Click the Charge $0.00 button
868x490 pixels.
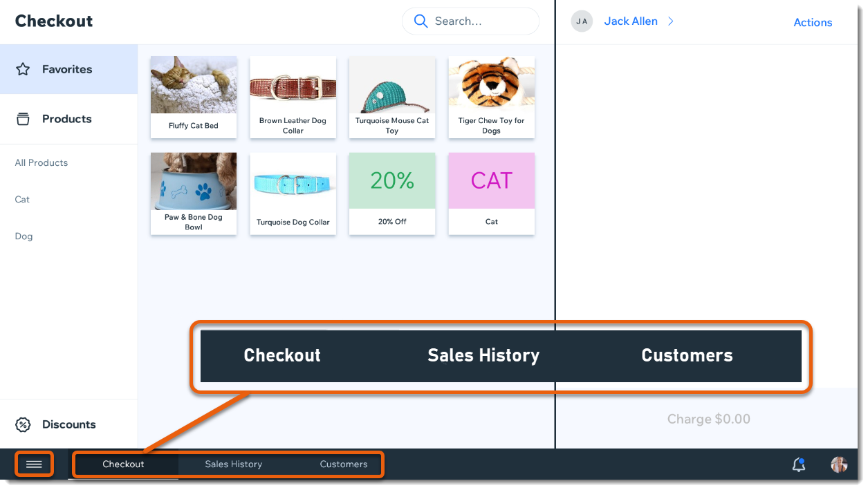tap(709, 419)
